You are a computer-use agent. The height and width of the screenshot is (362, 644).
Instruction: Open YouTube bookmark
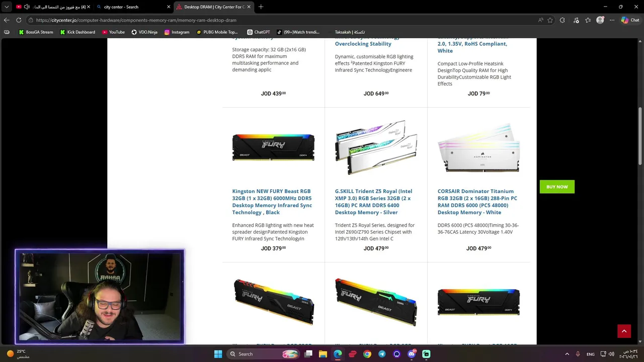pyautogui.click(x=113, y=32)
